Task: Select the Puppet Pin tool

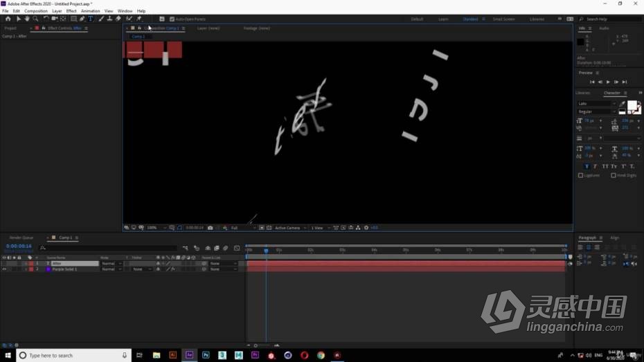Action: tap(139, 19)
